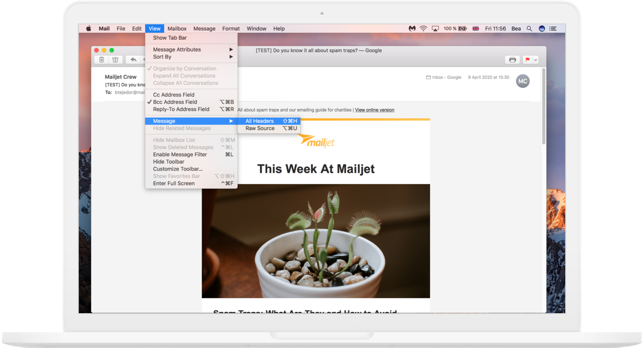
Task: Open the Help menu
Action: 279,29
